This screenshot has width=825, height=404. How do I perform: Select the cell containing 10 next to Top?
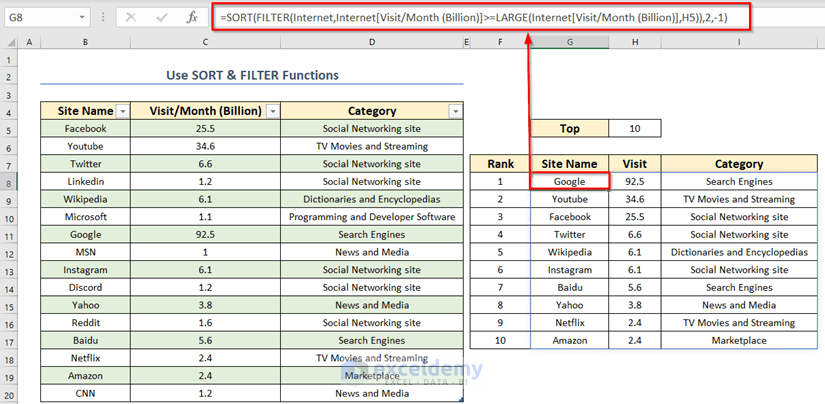point(635,129)
